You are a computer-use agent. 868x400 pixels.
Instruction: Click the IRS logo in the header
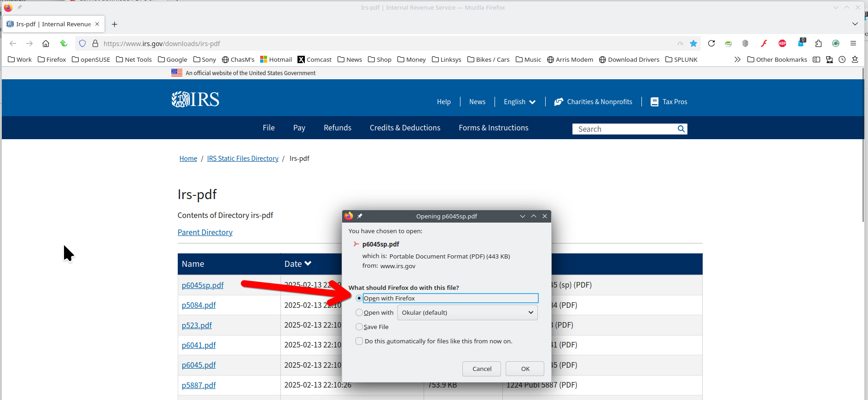click(x=196, y=99)
